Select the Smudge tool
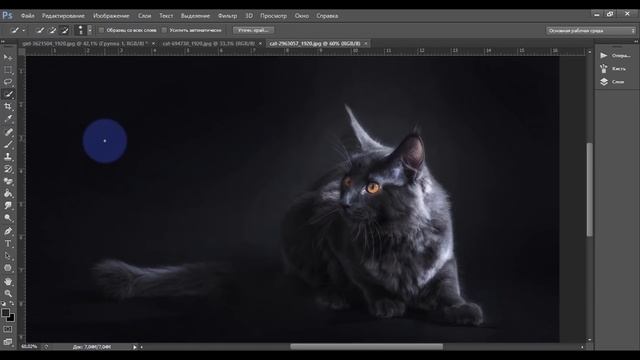The height and width of the screenshot is (360, 640). pos(8,206)
